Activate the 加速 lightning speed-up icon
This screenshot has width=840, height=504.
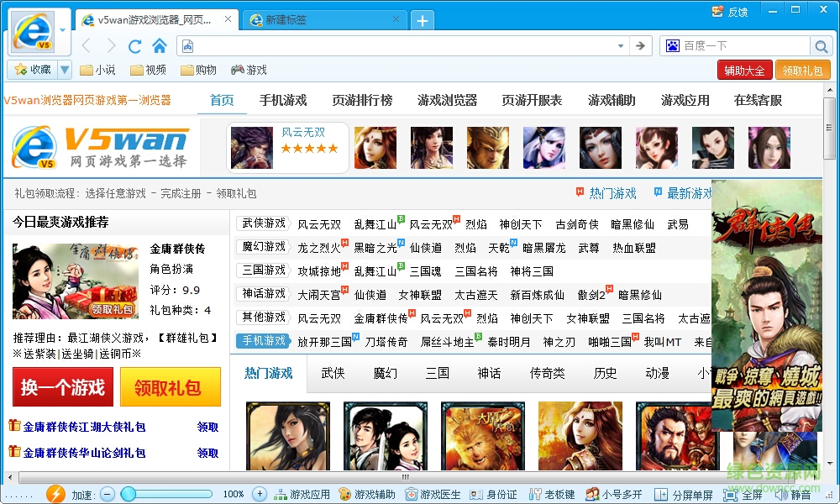coord(55,494)
